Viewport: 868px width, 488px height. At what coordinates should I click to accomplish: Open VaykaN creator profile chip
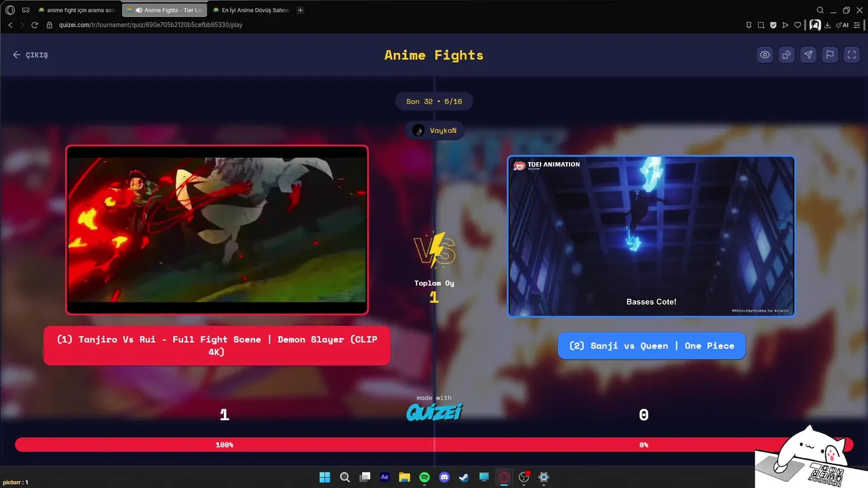pyautogui.click(x=435, y=130)
